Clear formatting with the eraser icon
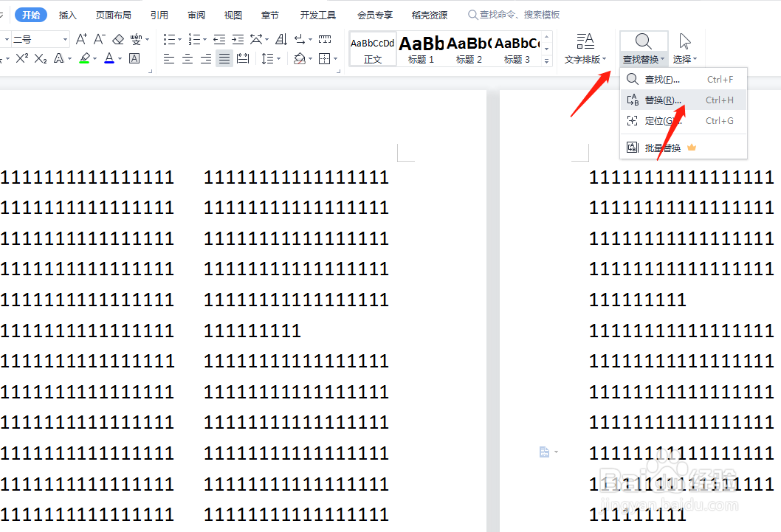The height and width of the screenshot is (532, 781). pos(118,39)
